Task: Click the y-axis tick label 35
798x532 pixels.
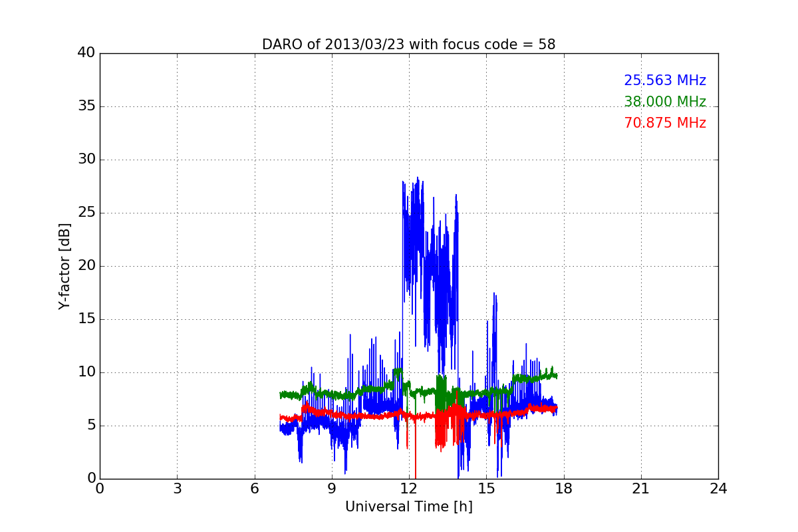Action: click(86, 106)
